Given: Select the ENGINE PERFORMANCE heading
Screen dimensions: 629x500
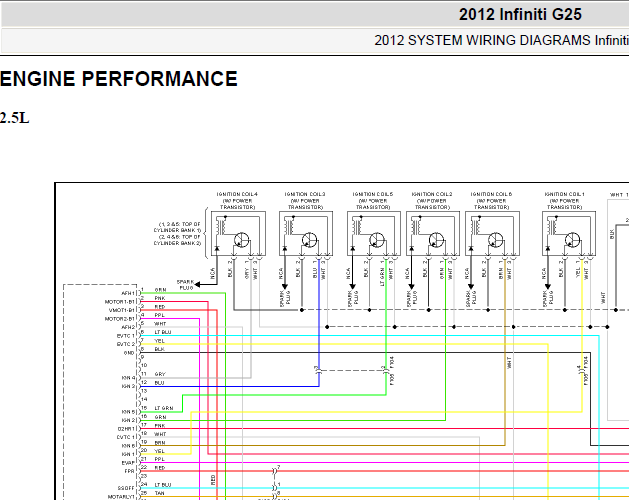Looking at the screenshot, I should point(119,79).
